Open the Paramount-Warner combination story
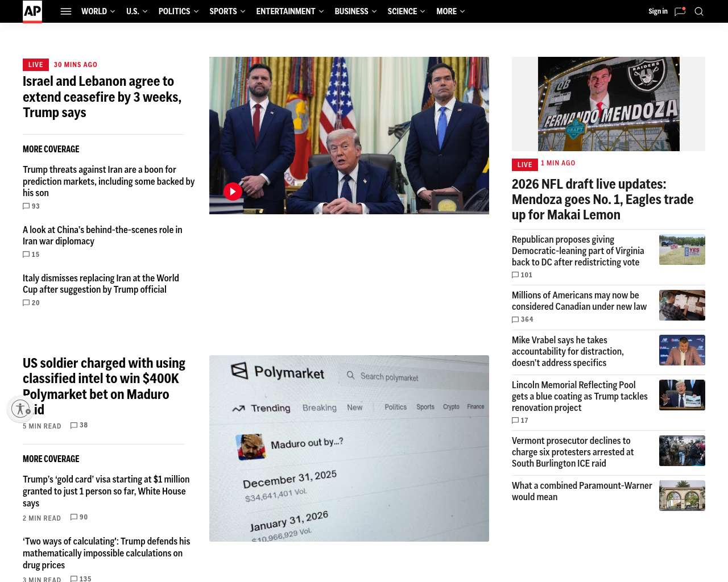The width and height of the screenshot is (728, 582). click(x=582, y=491)
